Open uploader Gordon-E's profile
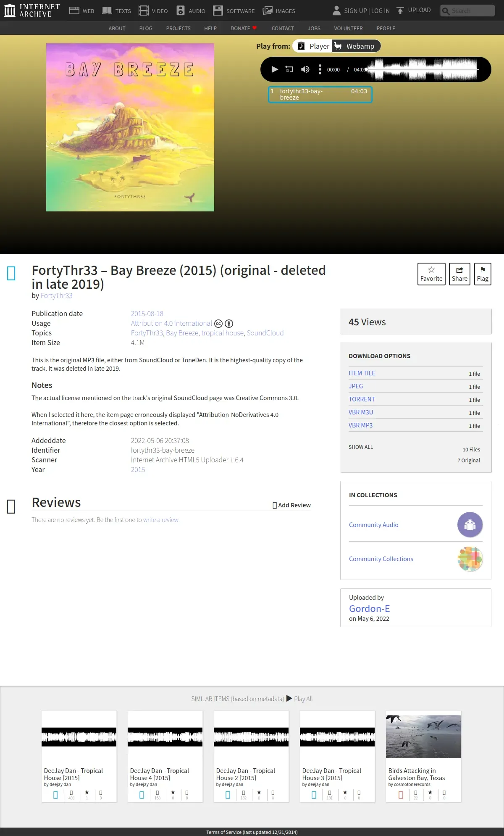504x836 pixels. 370,609
